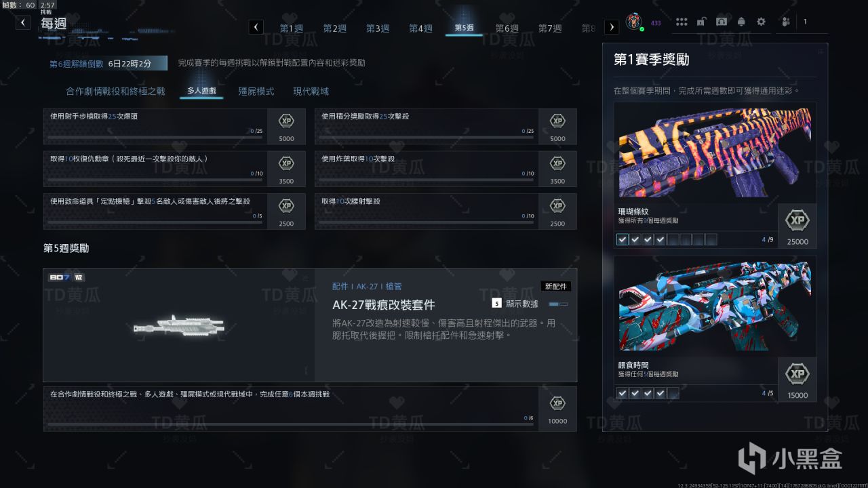Open the player profile avatar
Viewport: 868px width, 488px height.
coord(634,22)
